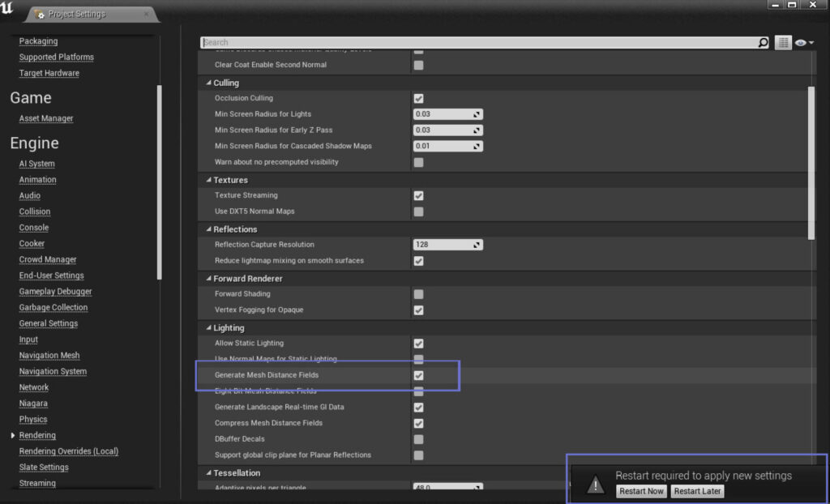The width and height of the screenshot is (830, 504).
Task: Collapse the Forward Renderer section
Action: 208,279
